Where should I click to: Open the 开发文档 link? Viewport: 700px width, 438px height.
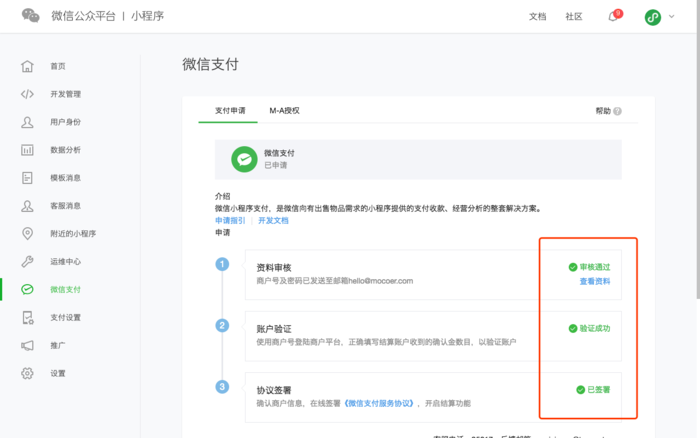click(273, 220)
